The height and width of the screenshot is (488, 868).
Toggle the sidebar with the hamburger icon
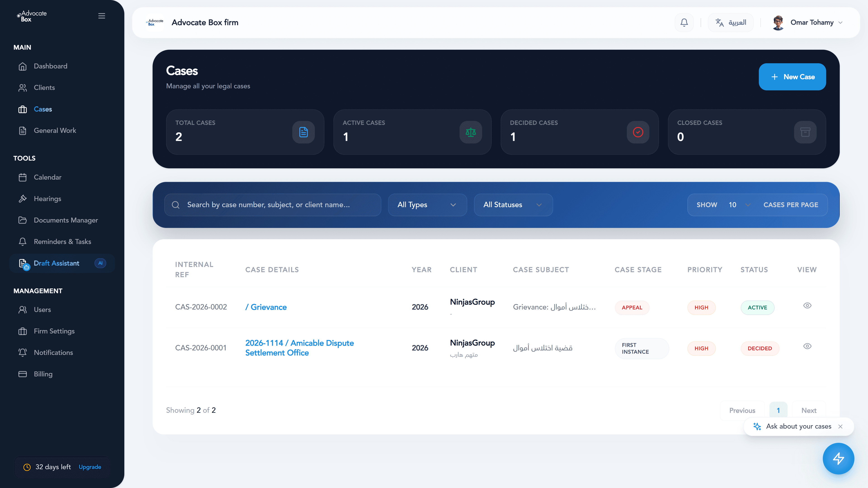(x=101, y=16)
